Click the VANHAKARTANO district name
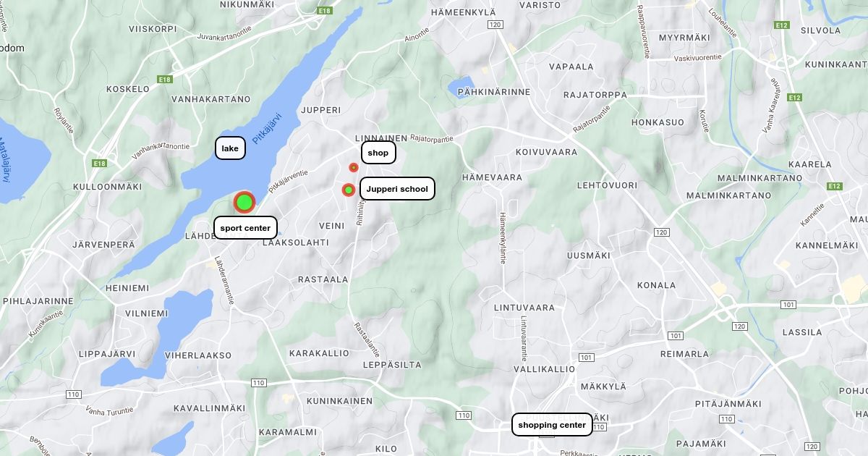Screen dimensions: 868x456 click(211, 99)
